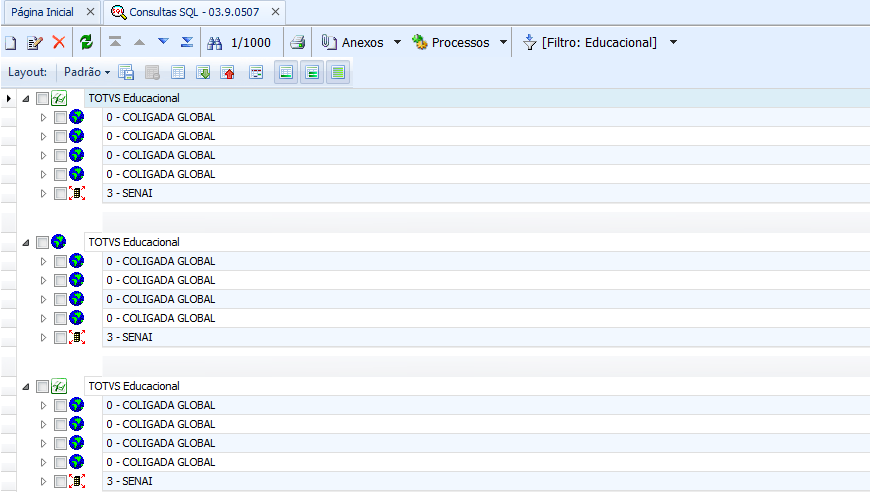This screenshot has width=870, height=492.
Task: Click the SENAI building icon in first group
Action: point(77,193)
